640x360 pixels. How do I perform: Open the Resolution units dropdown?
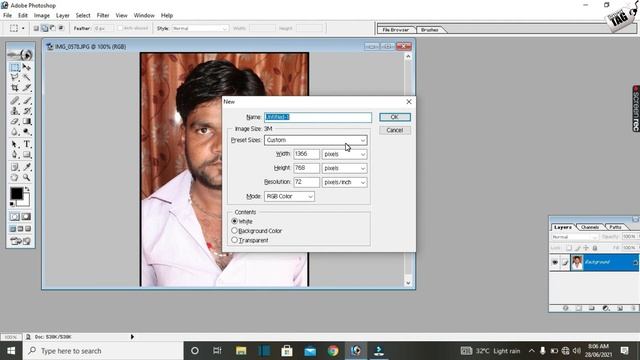344,182
